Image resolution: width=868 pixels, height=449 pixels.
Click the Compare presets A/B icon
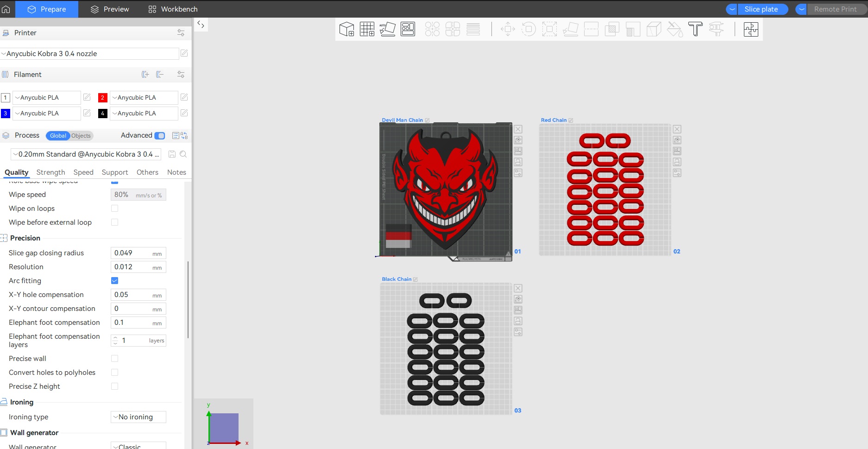pyautogui.click(x=184, y=135)
